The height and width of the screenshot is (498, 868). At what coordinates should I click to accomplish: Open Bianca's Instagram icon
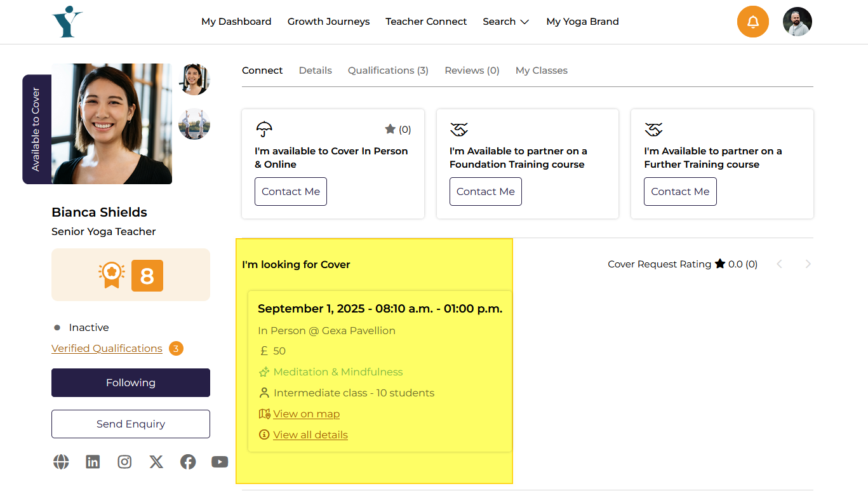click(x=124, y=462)
